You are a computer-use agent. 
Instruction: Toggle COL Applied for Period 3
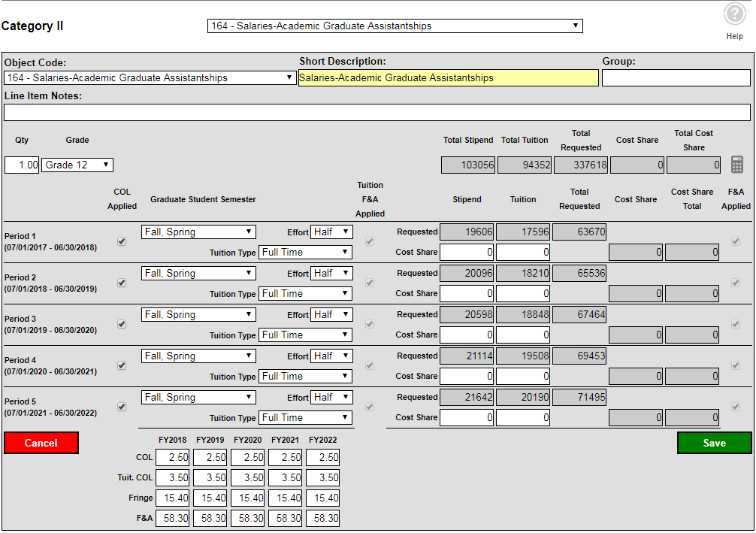tap(121, 324)
